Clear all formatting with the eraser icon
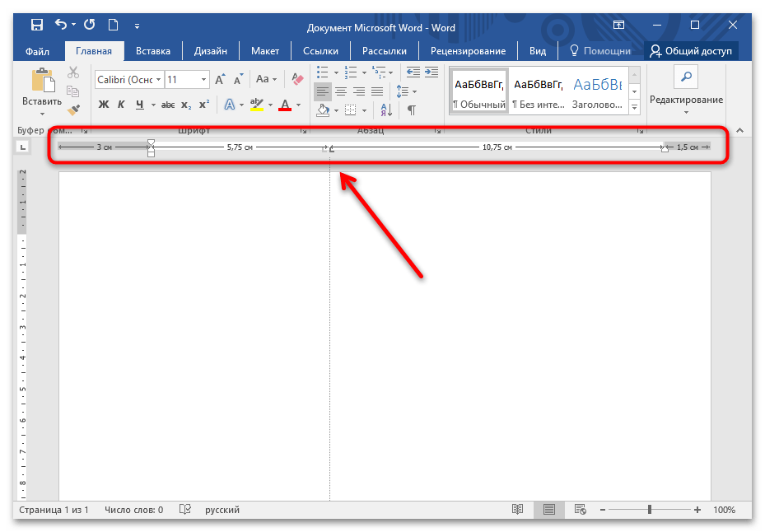Image resolution: width=765 pixels, height=532 pixels. 298,80
